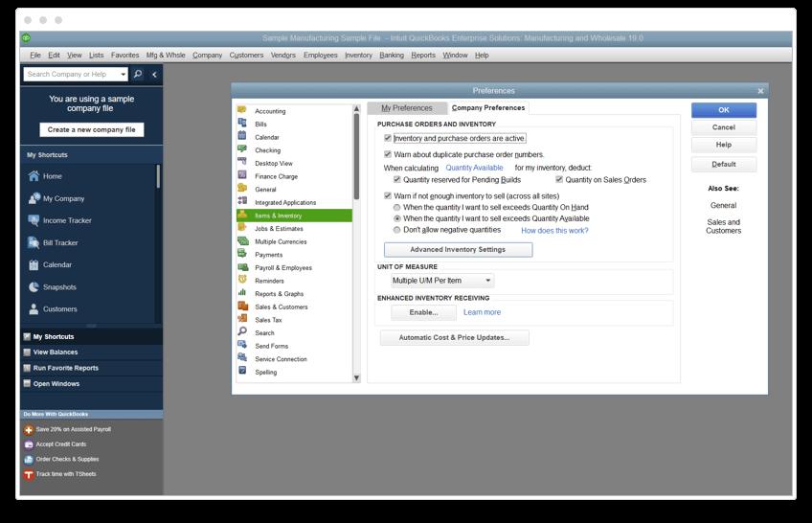
Task: Toggle Quantity on Sales Orders checkbox
Action: point(559,180)
